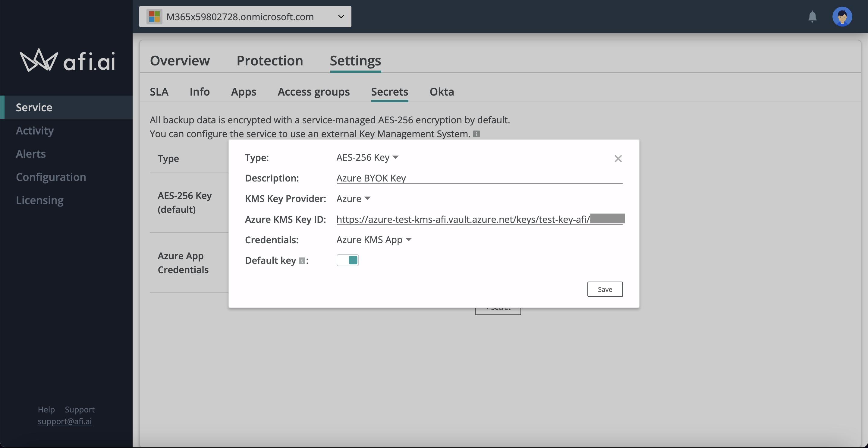The width and height of the screenshot is (868, 448).
Task: Switch to the Overview tab
Action: point(180,61)
